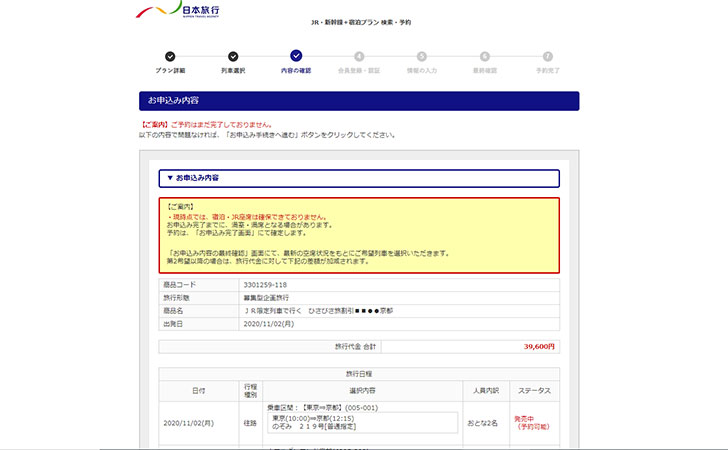Click the product name starting ＪＲ指定列車で行く
This screenshot has width=728, height=450.
pos(318,311)
